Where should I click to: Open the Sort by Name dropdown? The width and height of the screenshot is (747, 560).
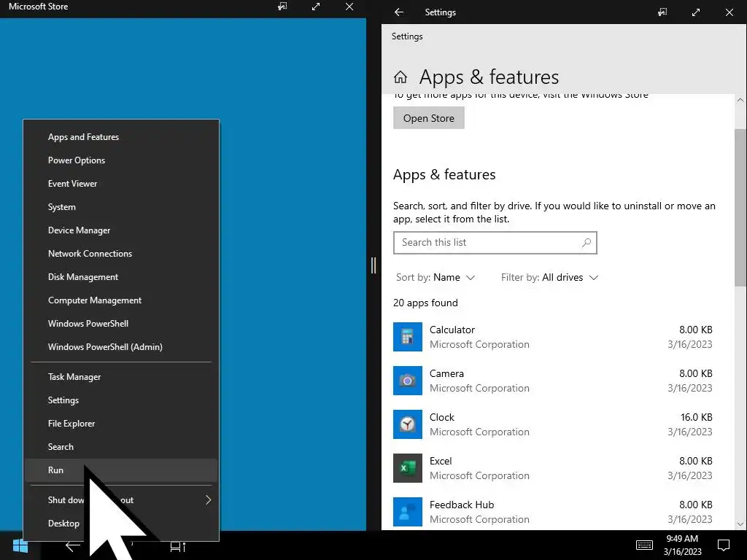(435, 278)
